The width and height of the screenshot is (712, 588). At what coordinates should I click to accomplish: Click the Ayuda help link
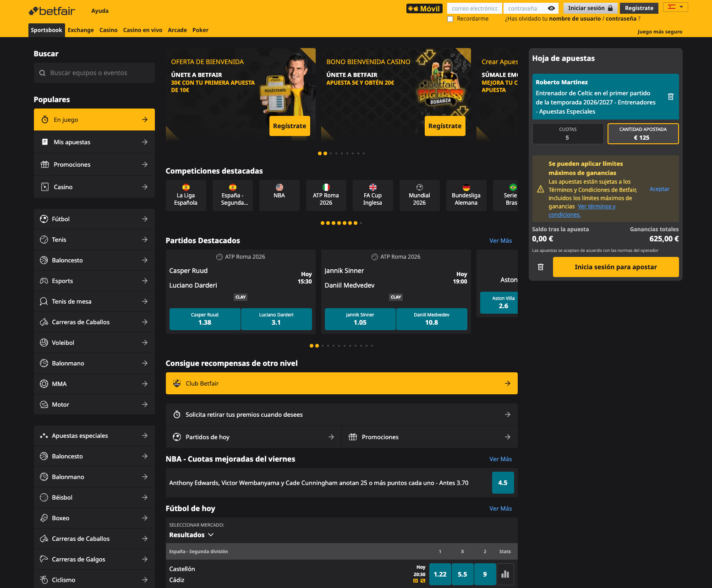click(x=100, y=11)
